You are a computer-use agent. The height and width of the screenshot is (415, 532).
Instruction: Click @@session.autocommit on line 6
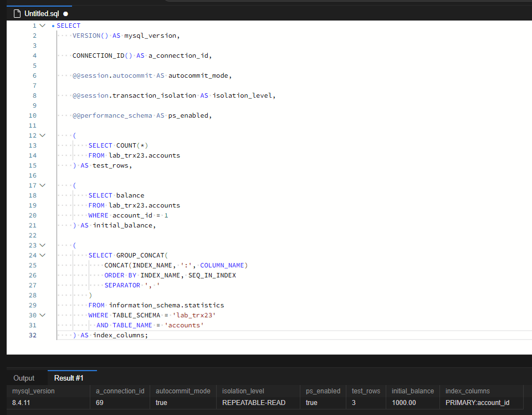click(x=112, y=75)
